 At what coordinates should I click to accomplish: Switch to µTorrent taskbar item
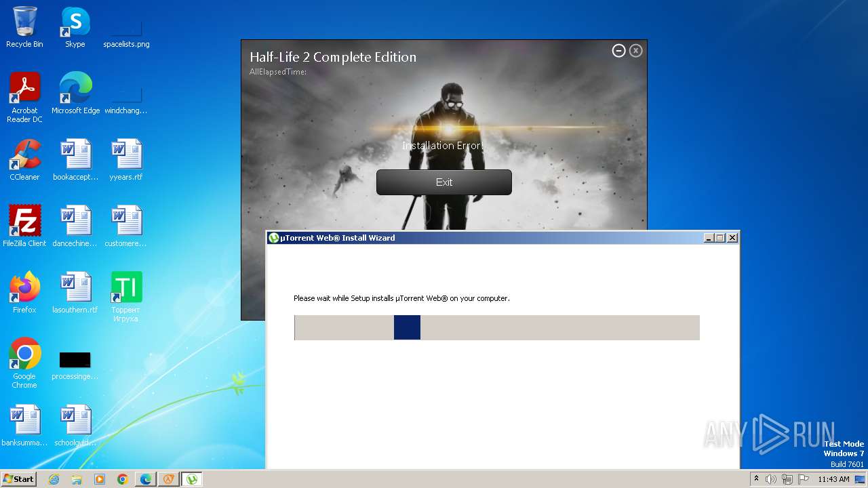coord(192,479)
